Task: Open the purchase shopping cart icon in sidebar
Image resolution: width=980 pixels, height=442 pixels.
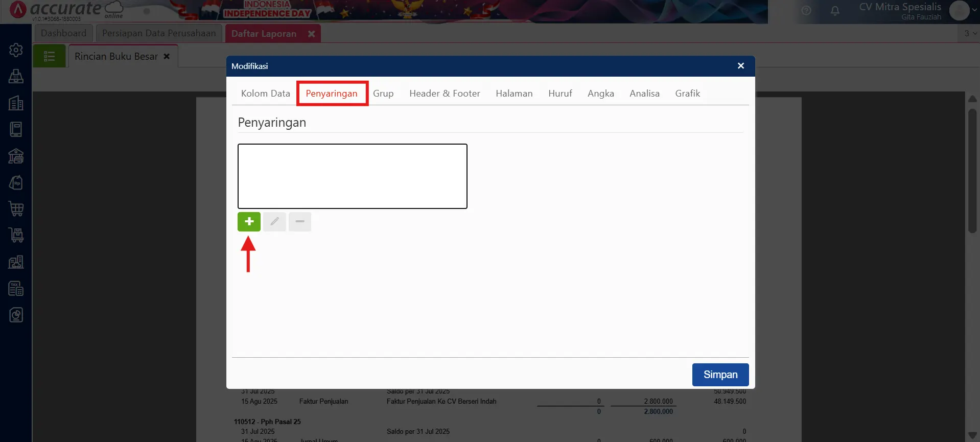Action: coord(16,209)
